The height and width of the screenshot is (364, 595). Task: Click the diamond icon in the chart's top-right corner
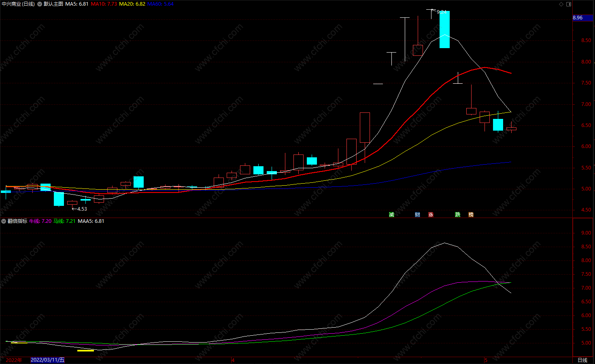pyautogui.click(x=561, y=4)
